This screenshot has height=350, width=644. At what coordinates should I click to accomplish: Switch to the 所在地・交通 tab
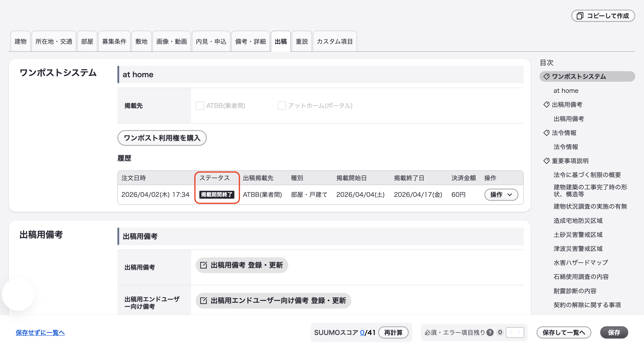coord(54,41)
